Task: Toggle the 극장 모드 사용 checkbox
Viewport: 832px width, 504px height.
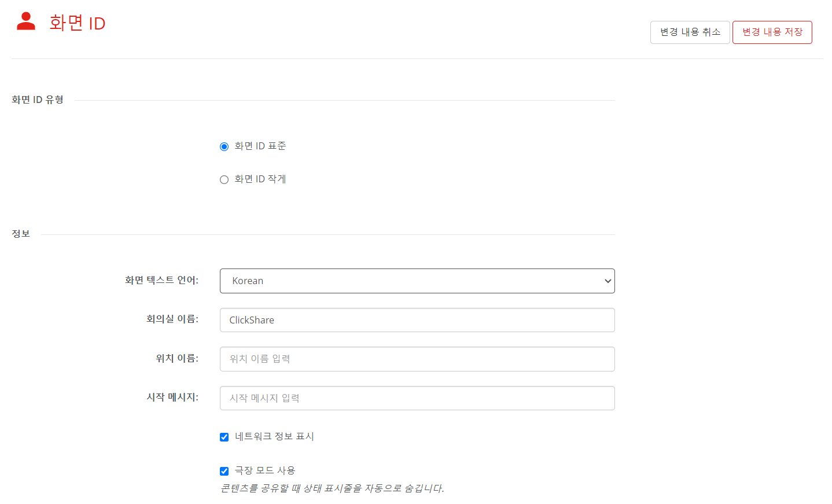Action: [224, 471]
